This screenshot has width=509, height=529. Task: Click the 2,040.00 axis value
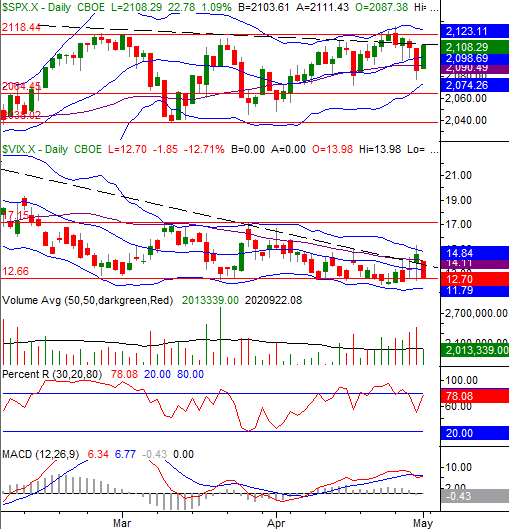click(466, 120)
